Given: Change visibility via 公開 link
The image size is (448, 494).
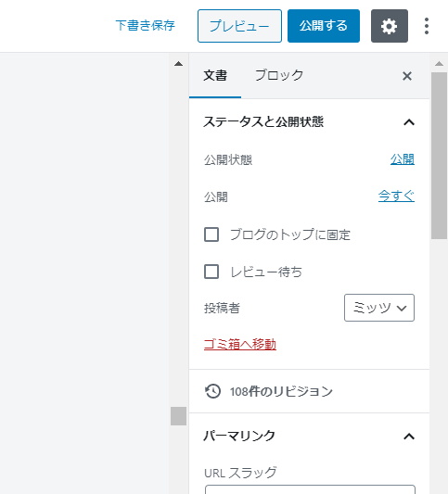Looking at the screenshot, I should point(403,159).
